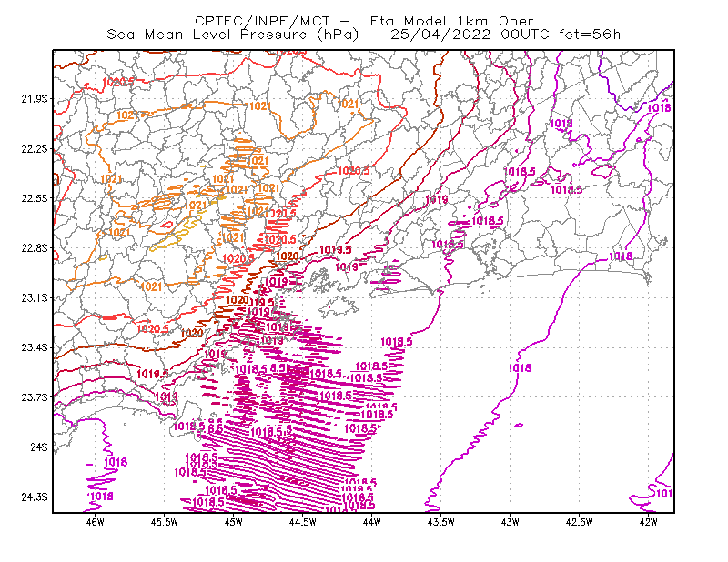
Task: Select the 22.8S latitude axis label
Action: [34, 248]
